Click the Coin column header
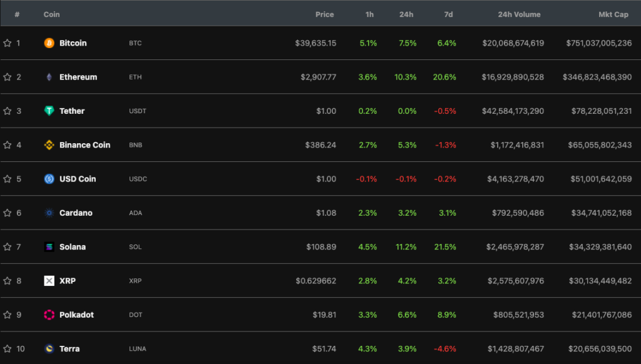641x364 pixels. click(x=52, y=14)
